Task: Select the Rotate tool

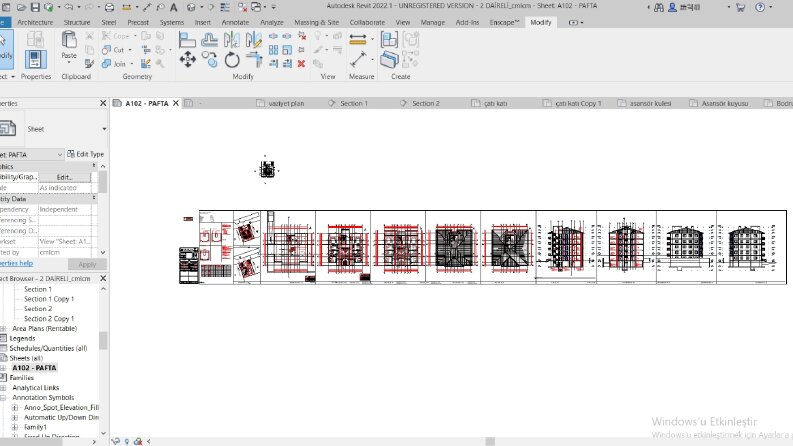Action: point(232,60)
